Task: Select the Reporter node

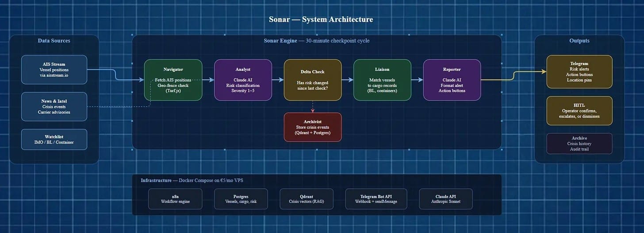Action: 452,80
